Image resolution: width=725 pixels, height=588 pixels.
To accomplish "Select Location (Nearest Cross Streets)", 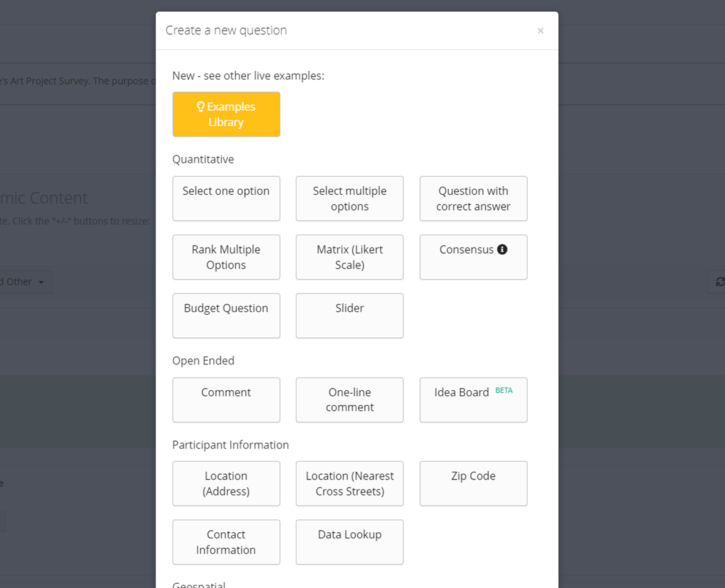I will pyautogui.click(x=349, y=484).
